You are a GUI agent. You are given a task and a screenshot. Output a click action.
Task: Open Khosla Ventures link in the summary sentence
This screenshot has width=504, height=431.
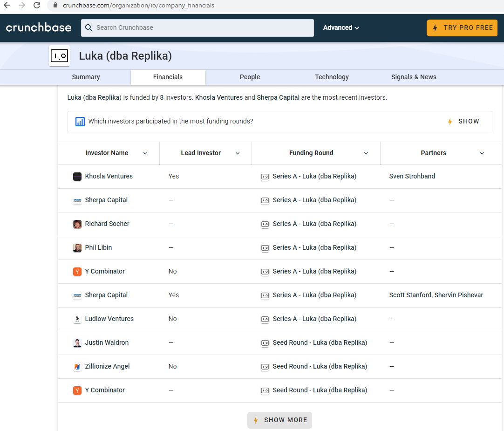tap(219, 97)
